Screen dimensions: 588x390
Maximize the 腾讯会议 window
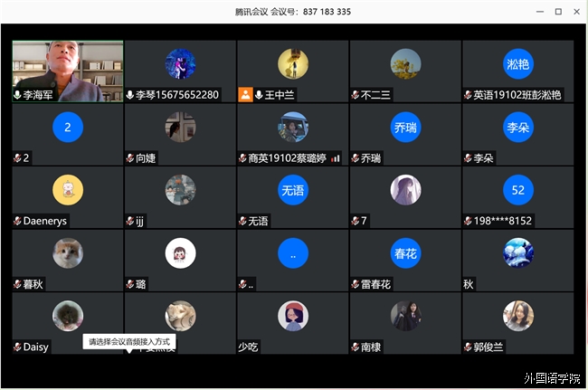click(x=558, y=12)
